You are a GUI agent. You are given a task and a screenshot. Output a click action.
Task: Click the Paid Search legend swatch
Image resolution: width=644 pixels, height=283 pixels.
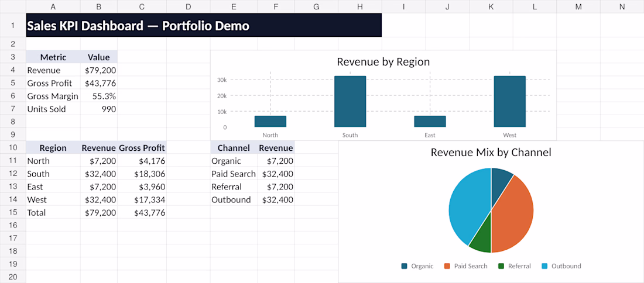[x=447, y=266]
